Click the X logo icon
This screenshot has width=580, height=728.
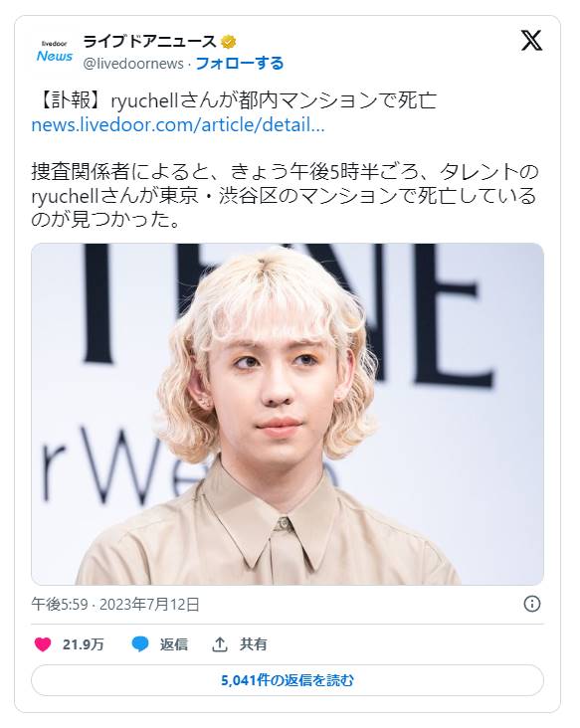(531, 41)
